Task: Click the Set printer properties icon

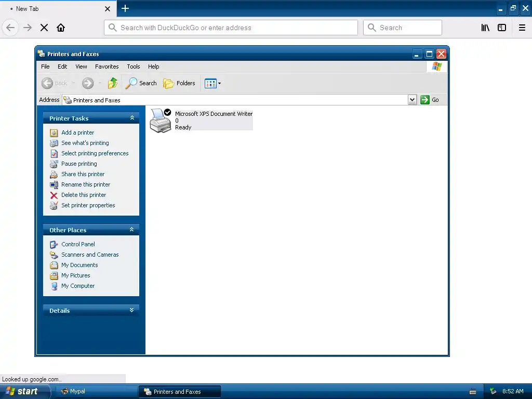Action: coord(54,206)
